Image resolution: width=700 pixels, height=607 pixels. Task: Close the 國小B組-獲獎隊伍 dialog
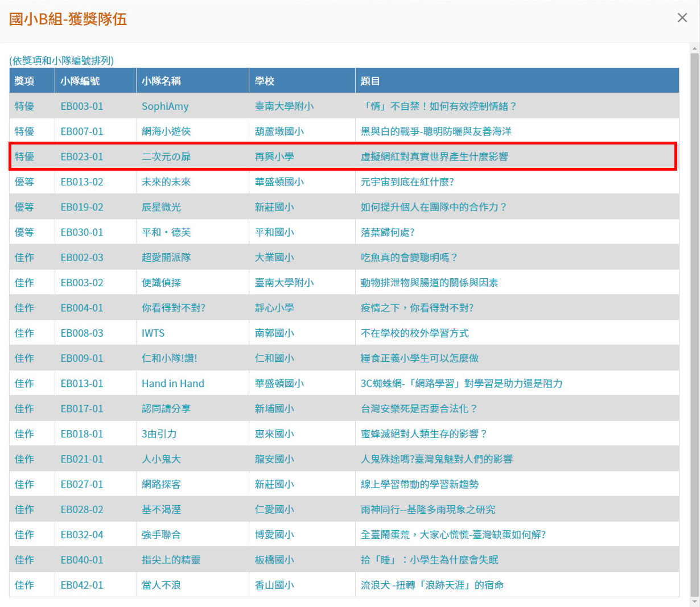tap(682, 18)
